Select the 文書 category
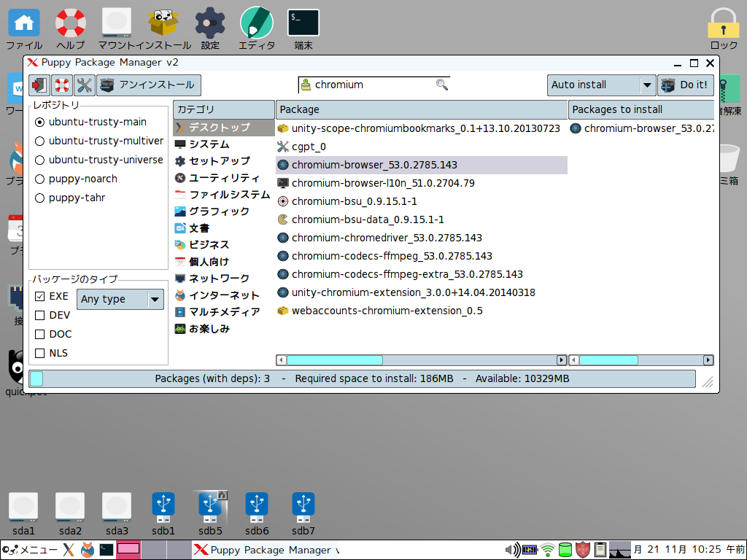747x560 pixels. coord(223,228)
